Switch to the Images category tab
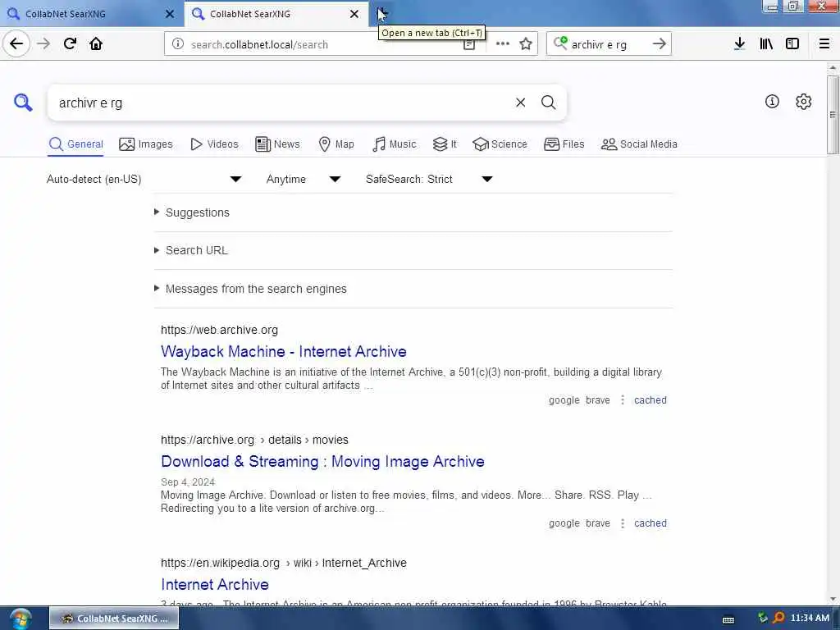The image size is (840, 630). [x=146, y=144]
